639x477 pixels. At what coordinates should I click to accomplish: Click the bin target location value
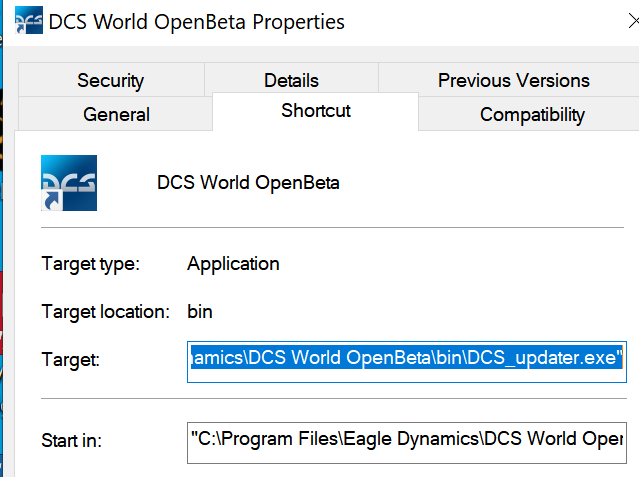click(x=200, y=311)
